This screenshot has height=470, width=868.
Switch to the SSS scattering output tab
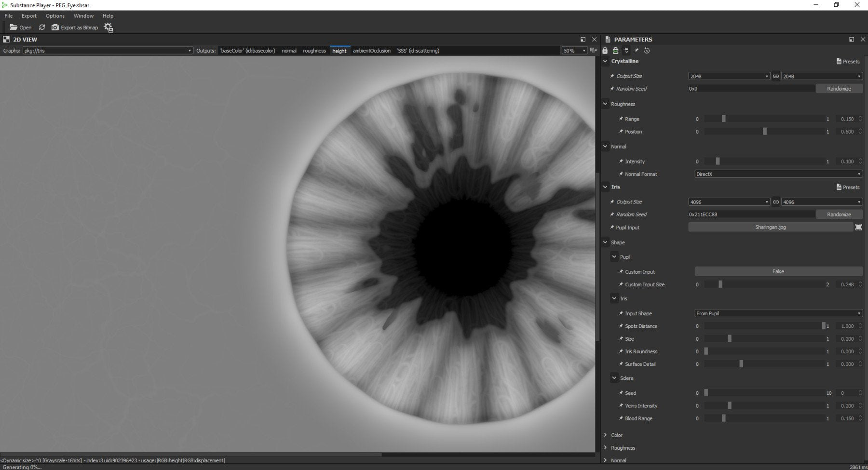(418, 51)
